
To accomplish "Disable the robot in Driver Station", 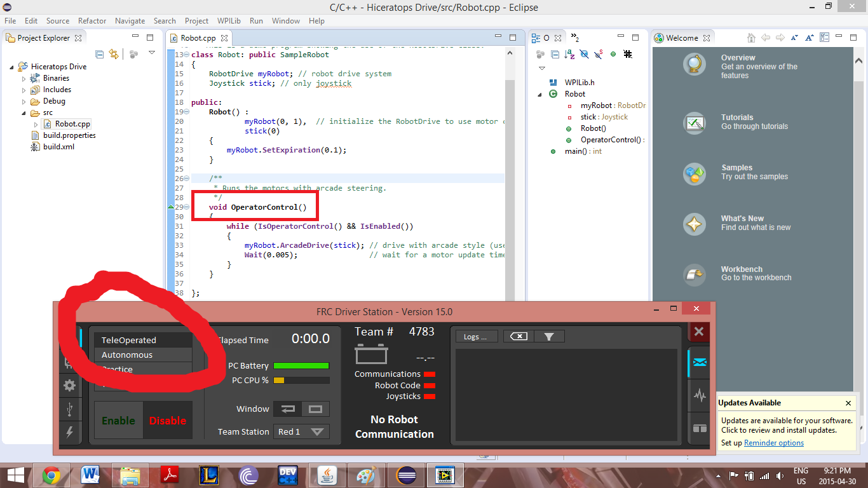I will [168, 421].
